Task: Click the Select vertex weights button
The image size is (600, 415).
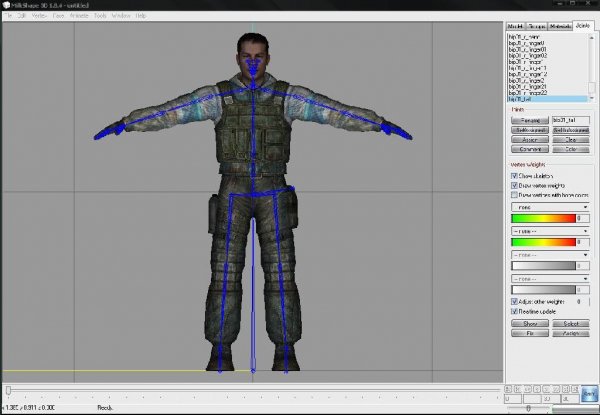Action: point(571,324)
